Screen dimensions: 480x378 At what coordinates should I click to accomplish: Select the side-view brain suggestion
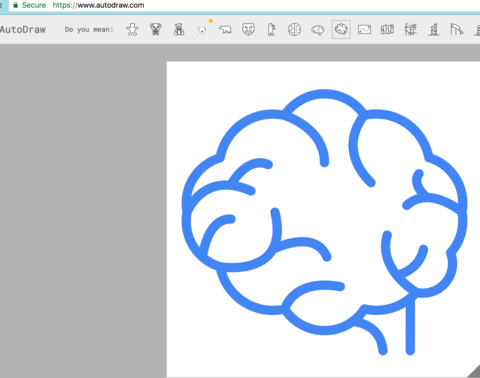[x=318, y=30]
